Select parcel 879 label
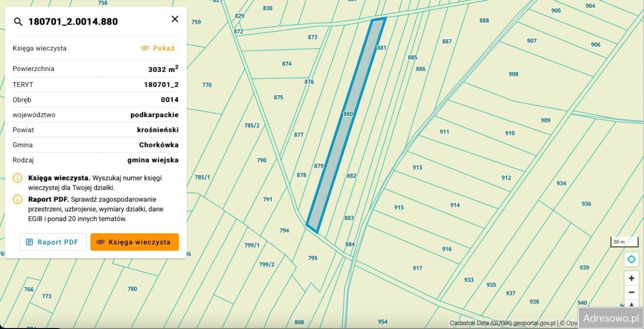644x329 pixels. click(x=318, y=166)
